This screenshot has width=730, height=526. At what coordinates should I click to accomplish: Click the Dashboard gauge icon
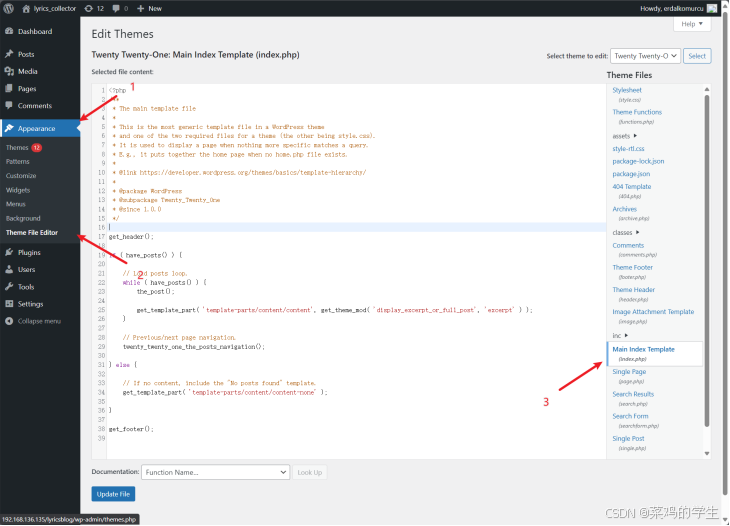tap(9, 31)
